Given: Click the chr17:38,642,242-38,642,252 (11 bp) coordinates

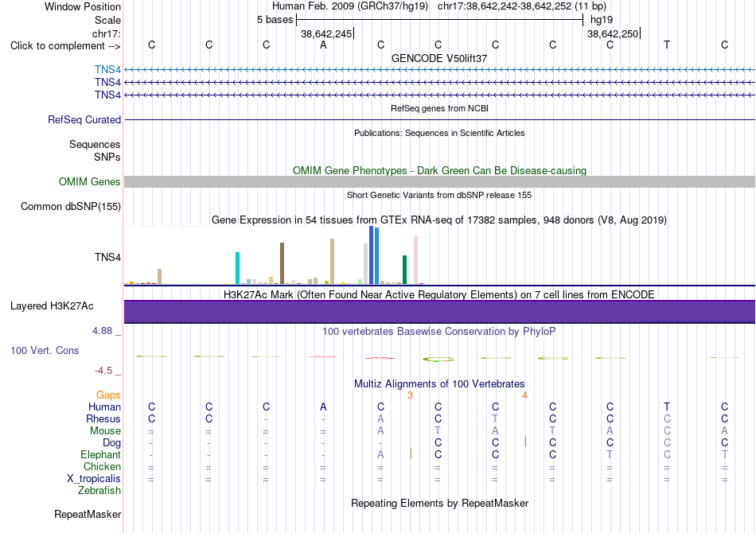Looking at the screenshot, I should (522, 6).
